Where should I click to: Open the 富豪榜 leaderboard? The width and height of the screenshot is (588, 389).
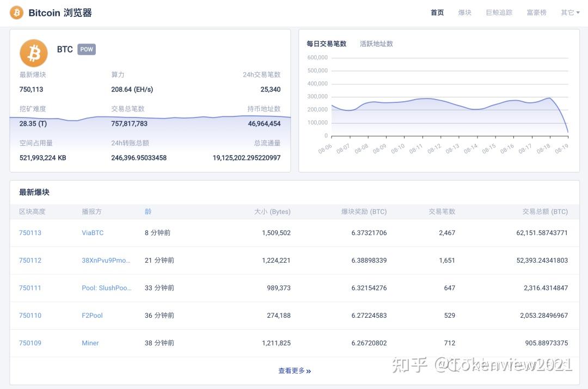536,12
